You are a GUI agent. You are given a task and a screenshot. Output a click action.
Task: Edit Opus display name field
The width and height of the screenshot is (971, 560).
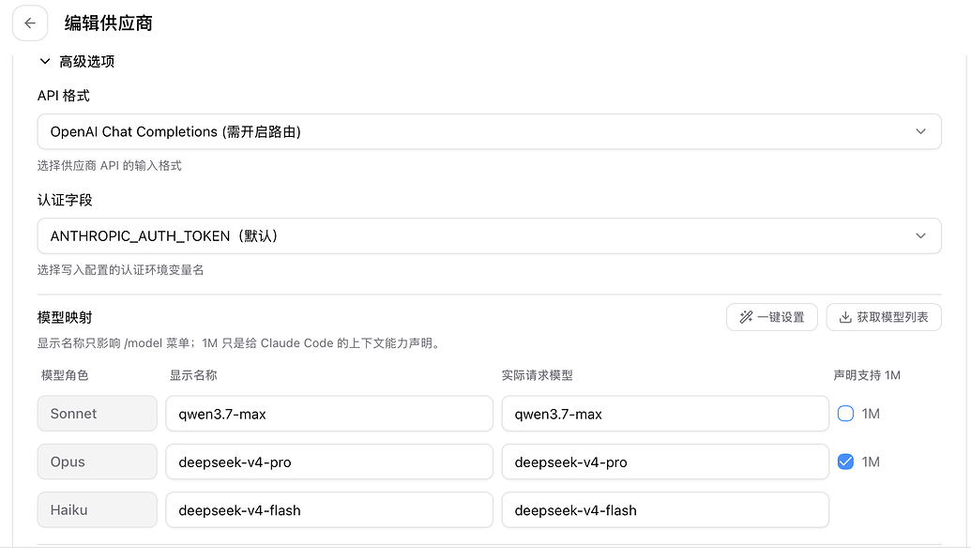(329, 462)
